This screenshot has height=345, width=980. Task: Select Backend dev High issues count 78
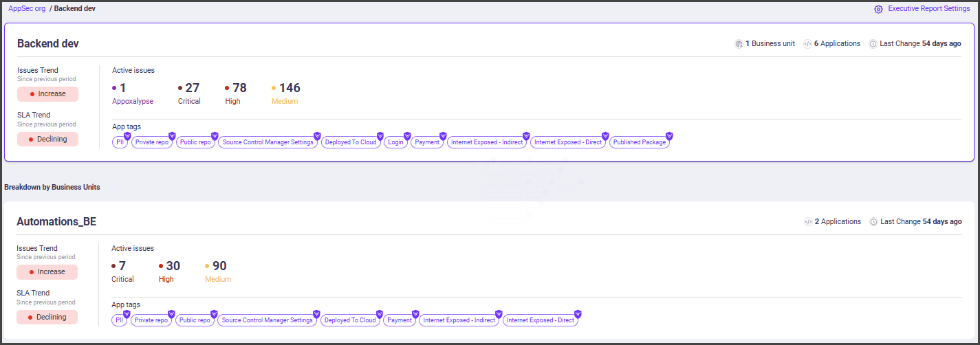tap(239, 88)
